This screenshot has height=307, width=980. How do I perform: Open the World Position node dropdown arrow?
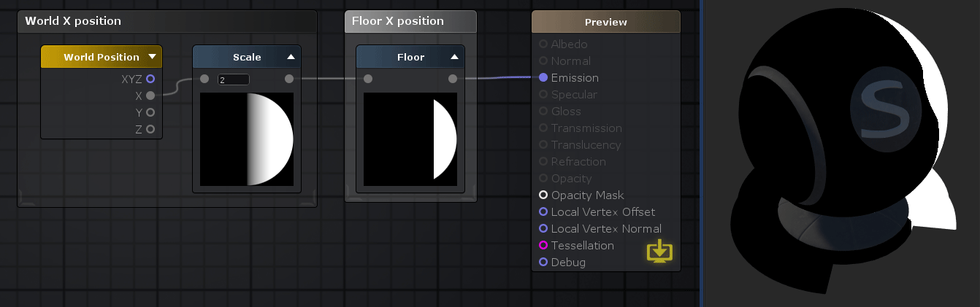(x=152, y=56)
